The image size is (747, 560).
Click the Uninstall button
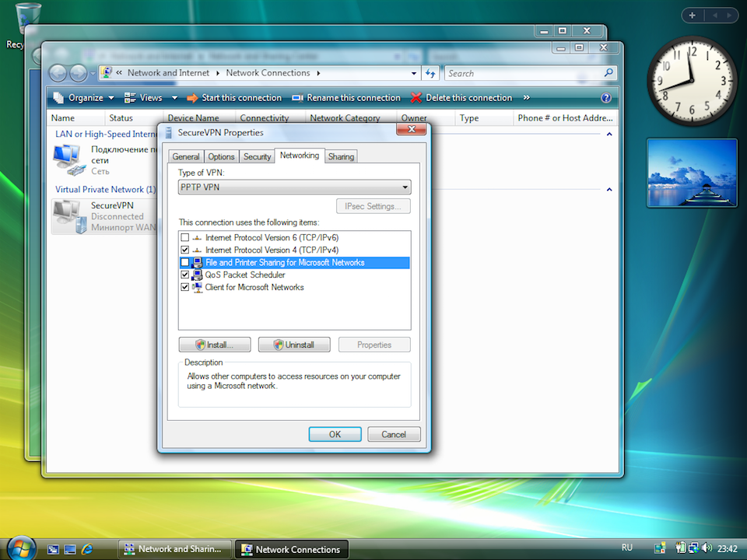294,345
